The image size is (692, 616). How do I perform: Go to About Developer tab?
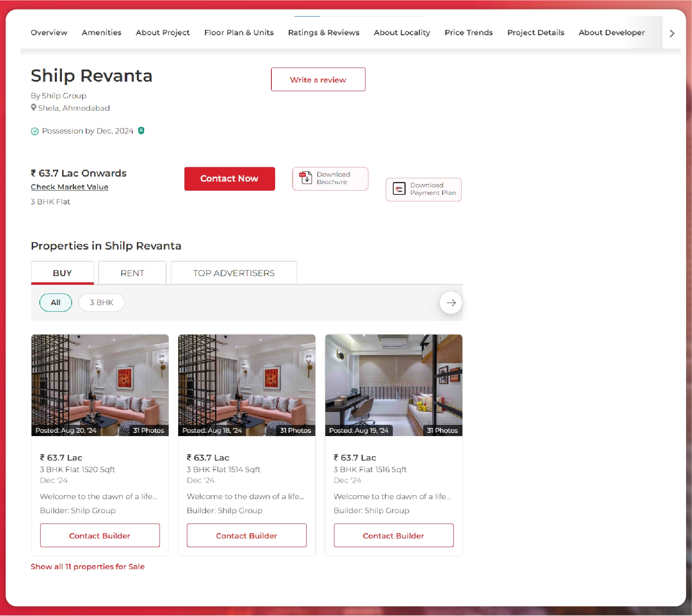[x=612, y=33]
